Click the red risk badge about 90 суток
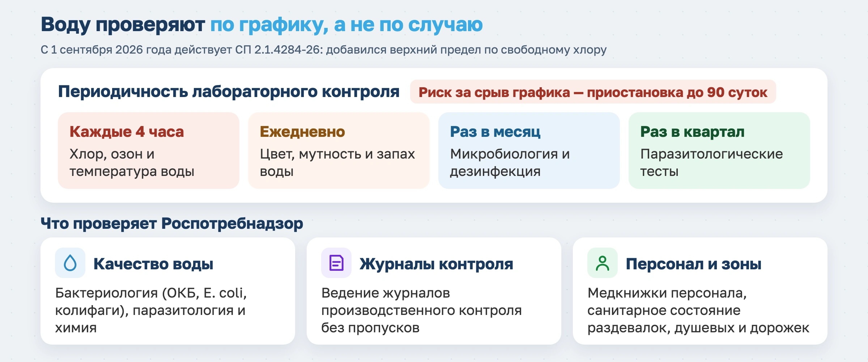Screen dimensions: 868x362 [593, 92]
